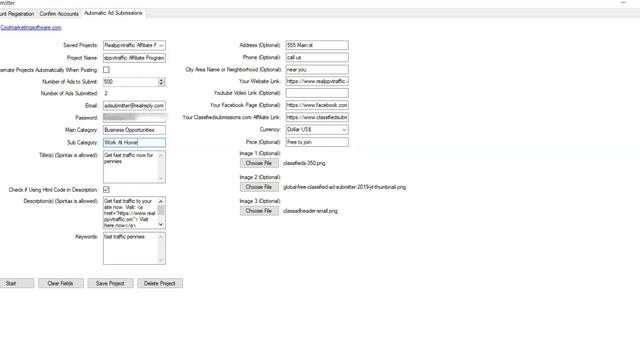Click the Price (Optional) field
The width and height of the screenshot is (640, 360).
[x=317, y=142]
